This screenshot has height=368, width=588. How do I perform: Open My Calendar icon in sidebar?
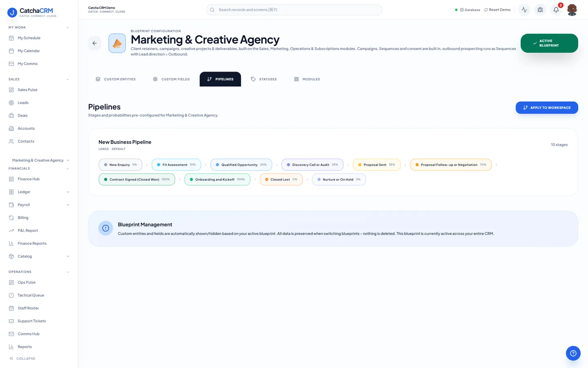point(11,51)
